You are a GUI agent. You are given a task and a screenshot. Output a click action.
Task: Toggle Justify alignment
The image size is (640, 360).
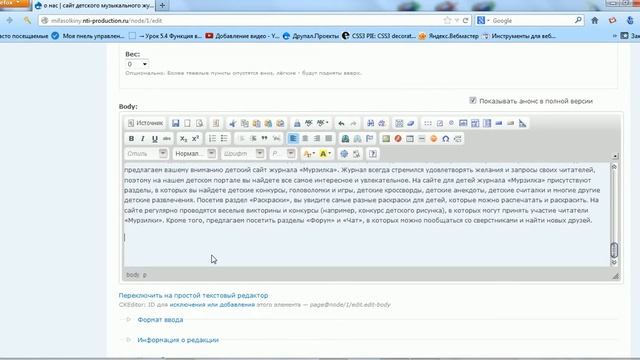click(329, 139)
